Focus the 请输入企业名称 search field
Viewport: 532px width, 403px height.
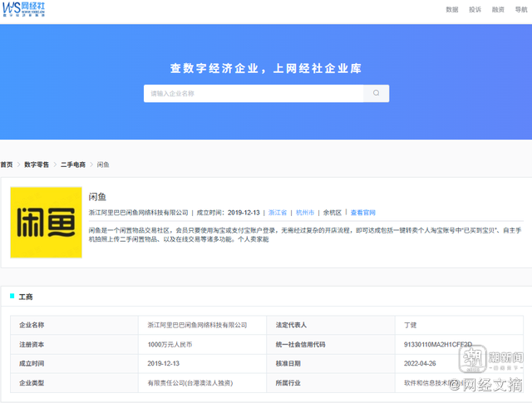coord(254,93)
